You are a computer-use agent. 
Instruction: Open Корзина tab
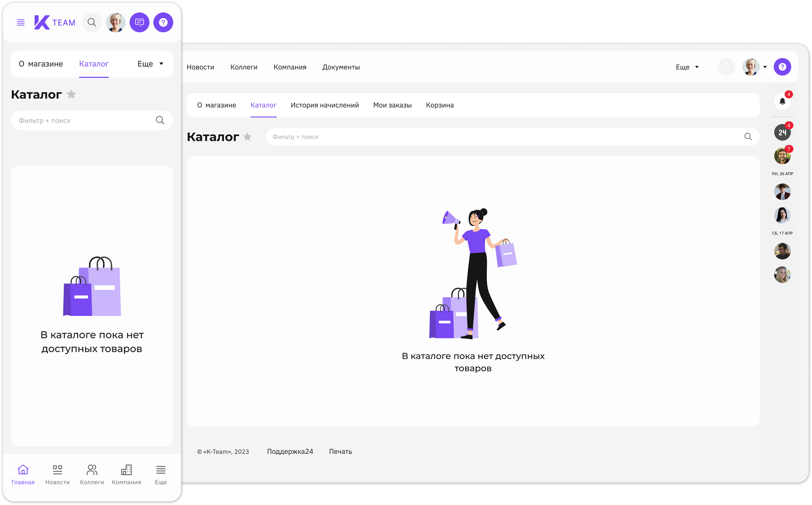tap(440, 105)
